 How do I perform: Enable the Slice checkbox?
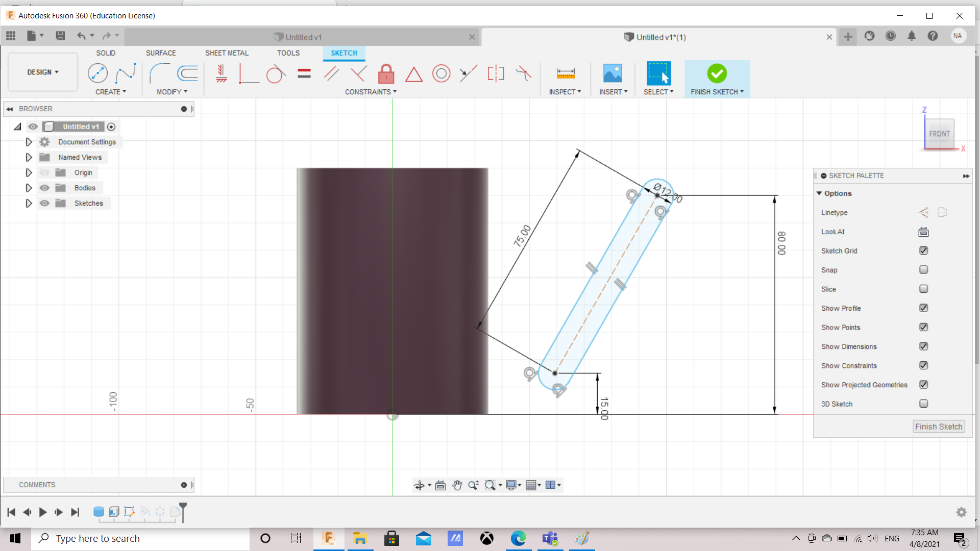tap(923, 289)
